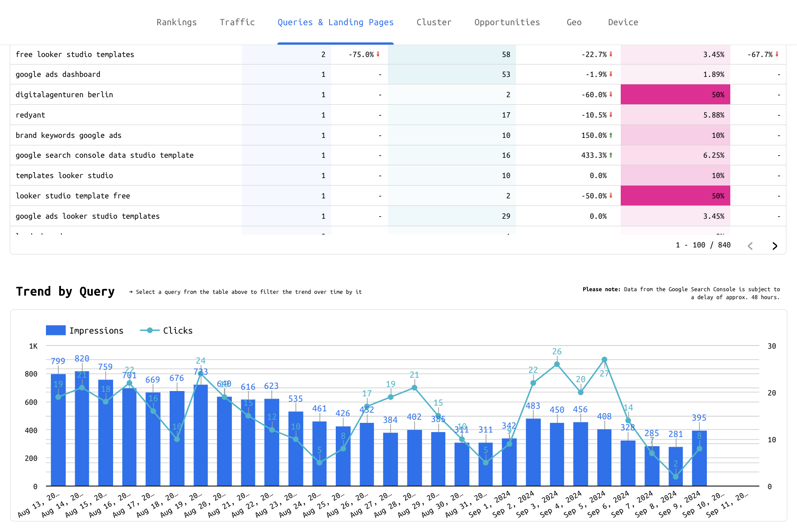Click the 50% CTR cell for digitalagenturen berlin

coord(675,95)
